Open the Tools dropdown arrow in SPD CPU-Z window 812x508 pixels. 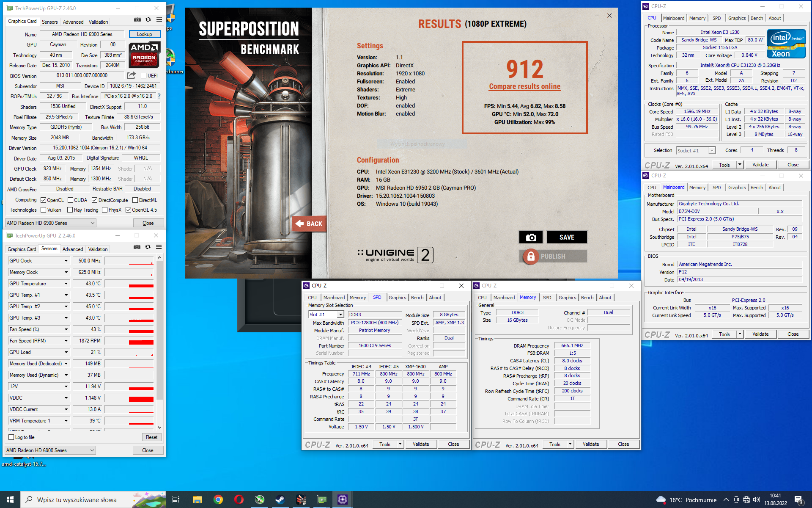tap(400, 444)
